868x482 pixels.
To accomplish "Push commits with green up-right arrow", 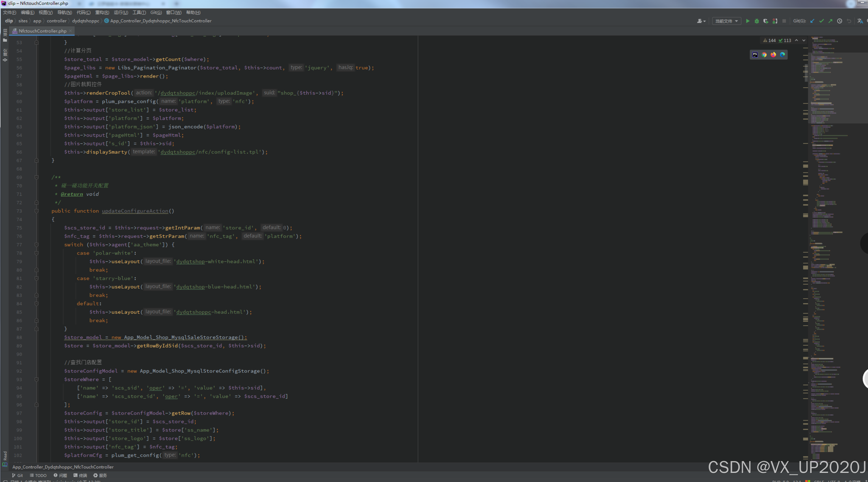I will click(x=830, y=21).
